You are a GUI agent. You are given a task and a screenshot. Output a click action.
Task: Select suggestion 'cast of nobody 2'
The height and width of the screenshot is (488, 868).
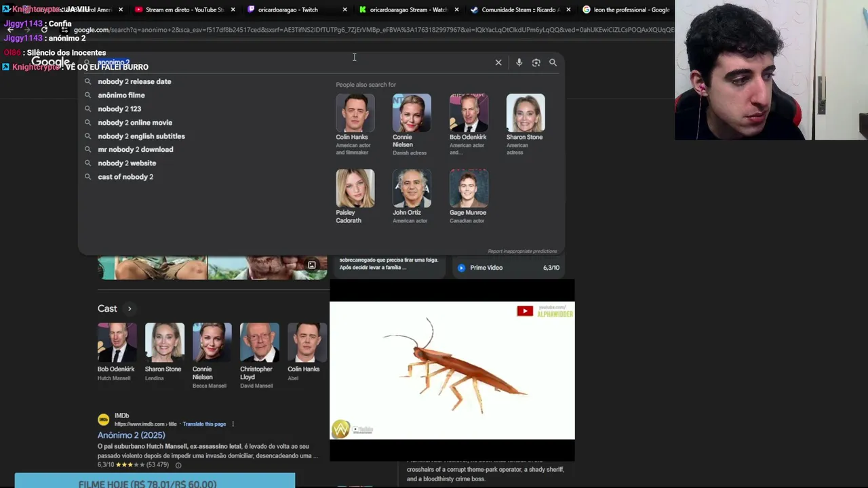[x=125, y=177]
